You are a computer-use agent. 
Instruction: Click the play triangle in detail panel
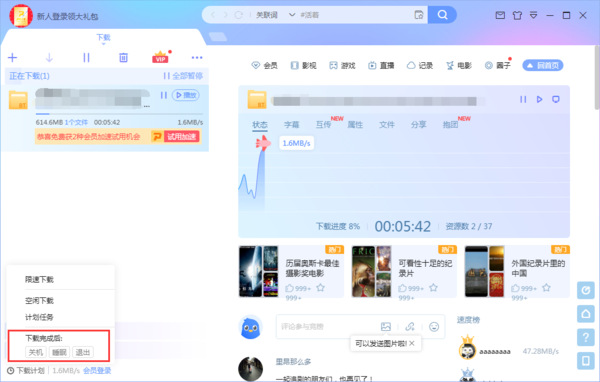point(539,100)
